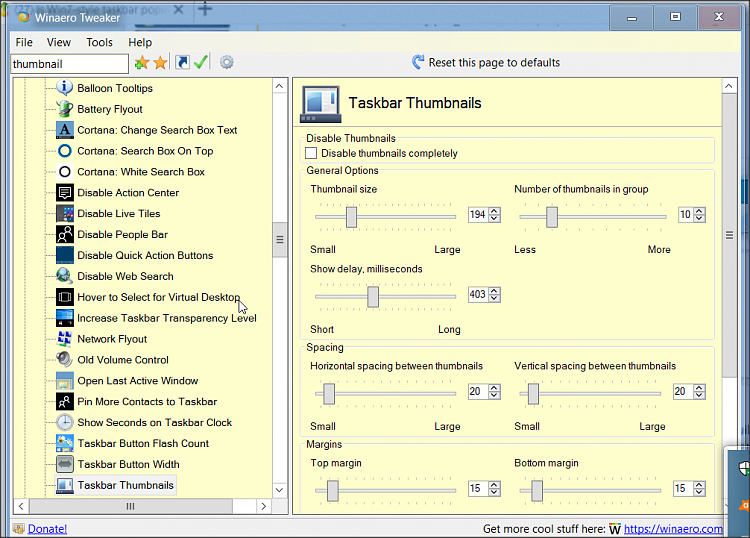Click the Vertical spacing slider handle
The width and height of the screenshot is (750, 538).
click(533, 394)
